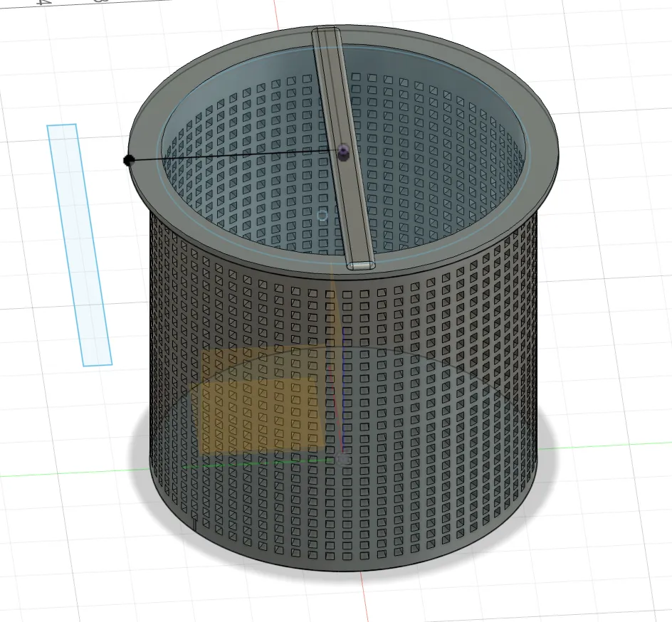Screen dimensions: 672x622
Task: Select the blue rectangle sketch profile
Action: coord(79,245)
